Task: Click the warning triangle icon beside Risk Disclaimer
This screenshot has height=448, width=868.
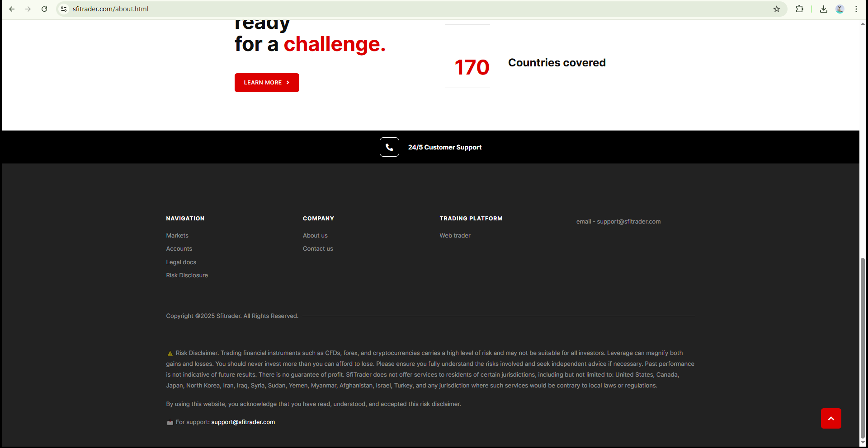Action: point(170,354)
